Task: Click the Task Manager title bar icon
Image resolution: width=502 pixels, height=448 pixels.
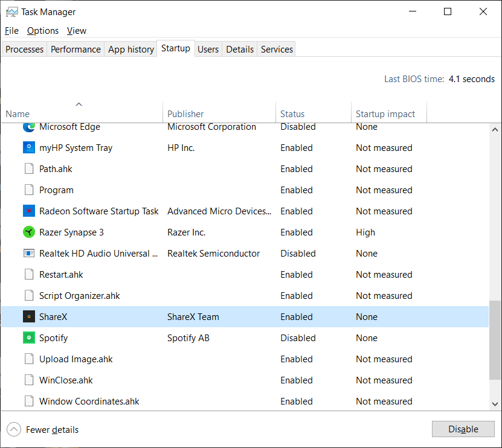Action: tap(12, 11)
